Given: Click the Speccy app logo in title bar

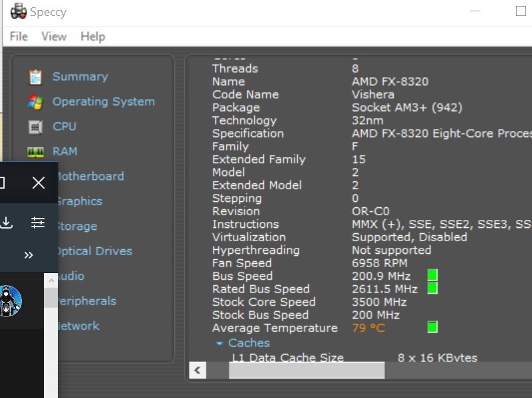Looking at the screenshot, I should (19, 12).
